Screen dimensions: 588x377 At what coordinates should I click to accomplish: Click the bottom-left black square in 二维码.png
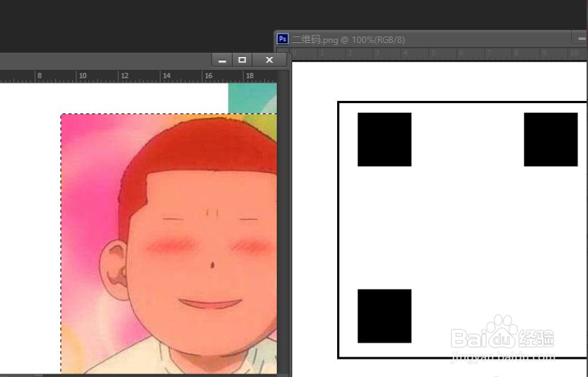coord(384,316)
